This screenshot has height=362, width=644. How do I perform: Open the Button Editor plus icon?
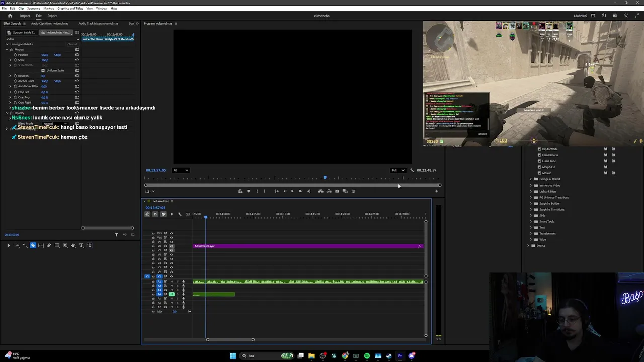[x=436, y=191]
